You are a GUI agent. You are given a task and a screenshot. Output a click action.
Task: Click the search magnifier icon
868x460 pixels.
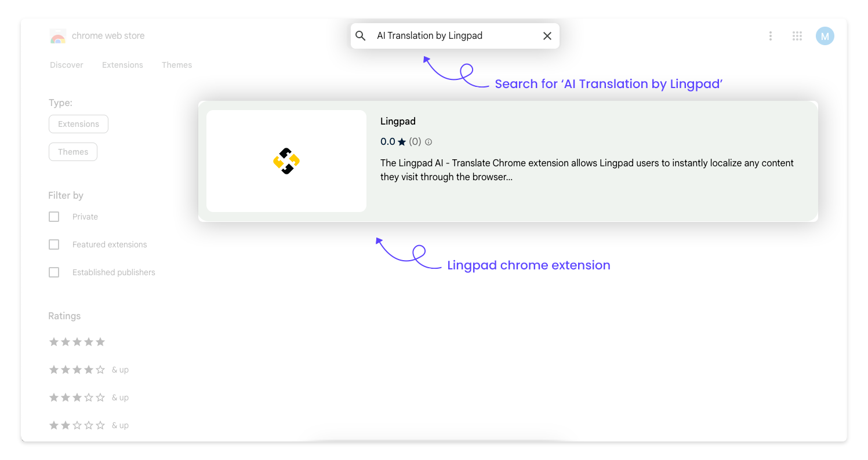pos(361,36)
